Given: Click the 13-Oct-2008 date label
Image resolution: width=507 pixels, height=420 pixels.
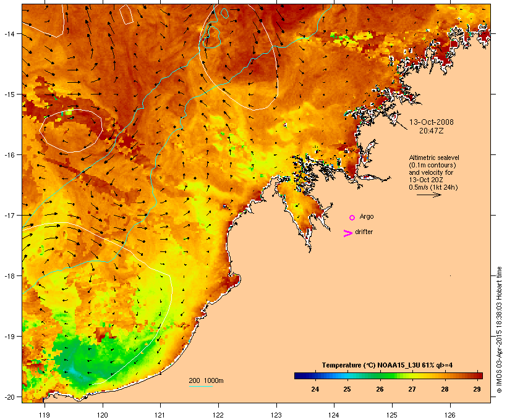Looking at the screenshot, I should (x=432, y=122).
